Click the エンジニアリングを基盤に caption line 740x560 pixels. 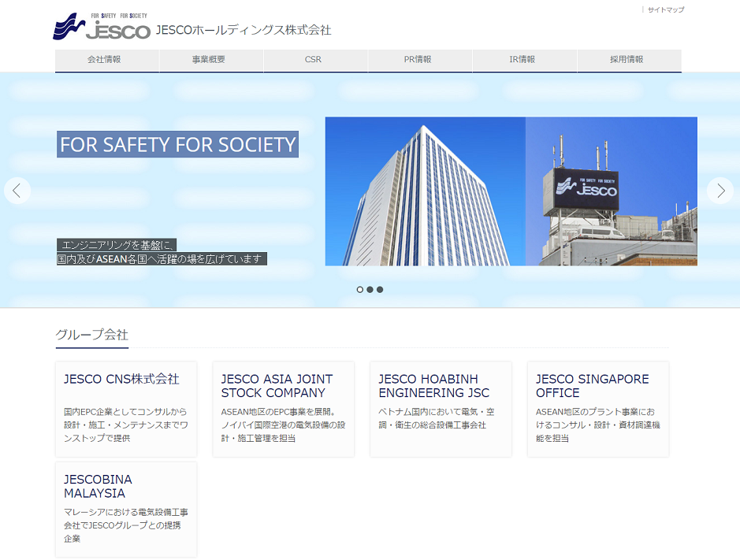pyautogui.click(x=117, y=245)
